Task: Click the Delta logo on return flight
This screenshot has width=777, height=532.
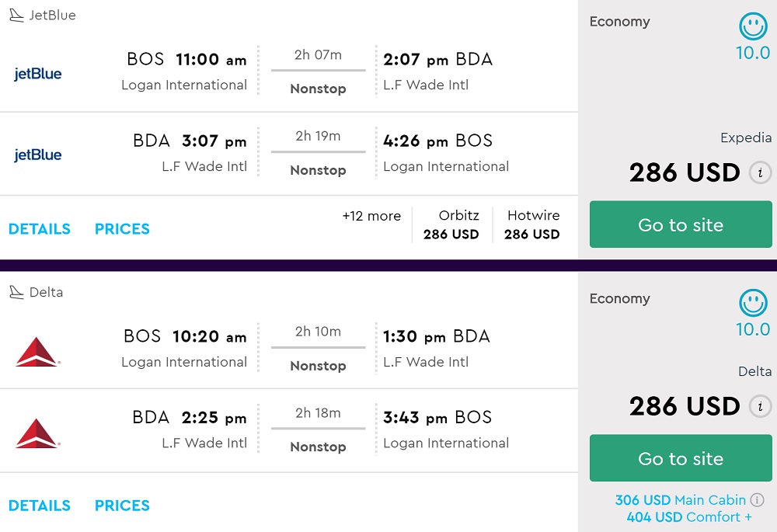Action: coord(37,433)
